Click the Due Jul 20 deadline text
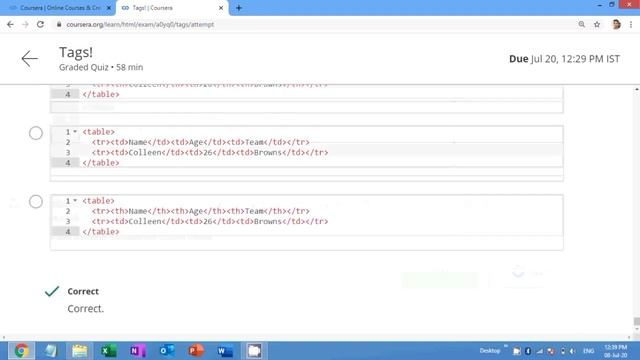 tap(564, 59)
